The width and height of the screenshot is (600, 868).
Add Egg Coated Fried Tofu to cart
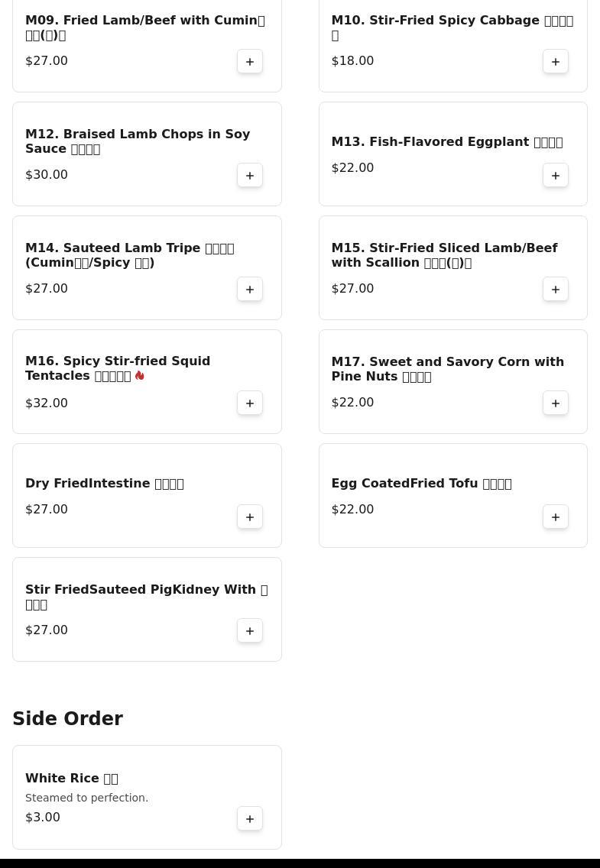[x=556, y=517]
